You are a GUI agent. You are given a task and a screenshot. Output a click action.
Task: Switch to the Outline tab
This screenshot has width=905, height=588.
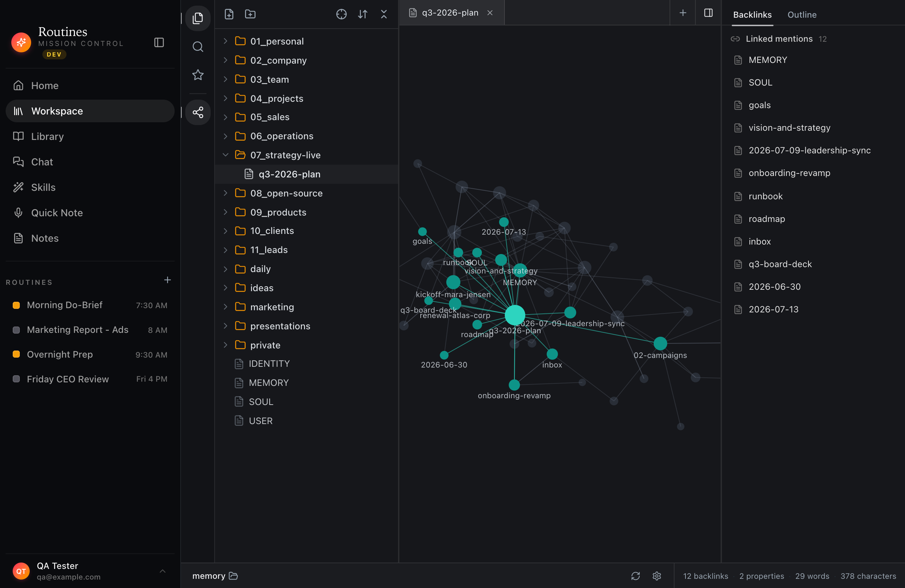tap(802, 14)
